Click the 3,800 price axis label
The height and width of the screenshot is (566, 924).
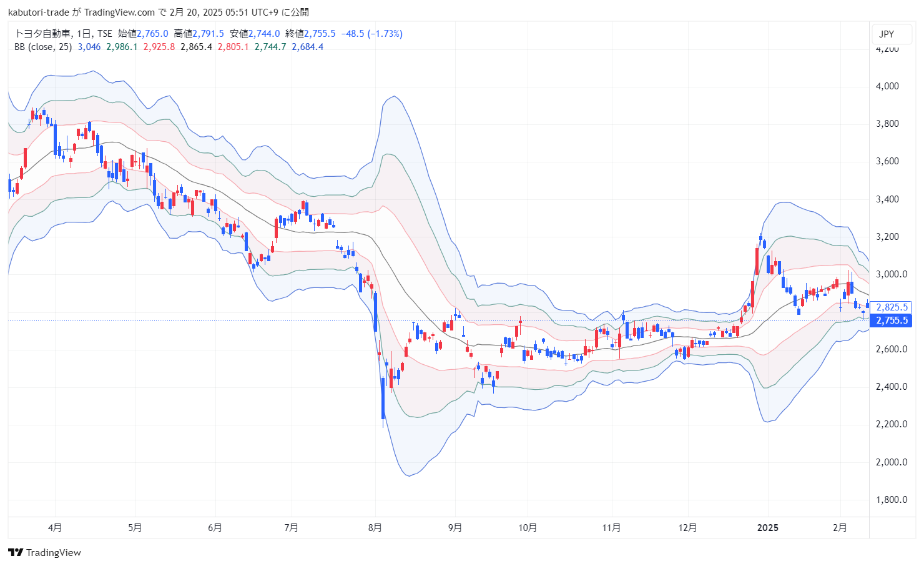(x=888, y=124)
